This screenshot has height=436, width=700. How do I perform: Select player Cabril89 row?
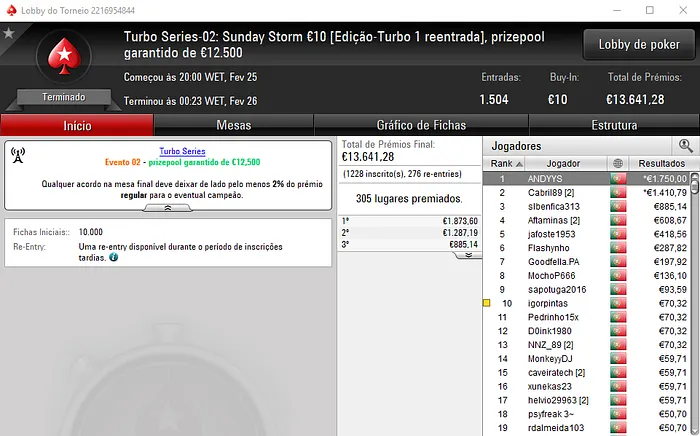coord(586,192)
